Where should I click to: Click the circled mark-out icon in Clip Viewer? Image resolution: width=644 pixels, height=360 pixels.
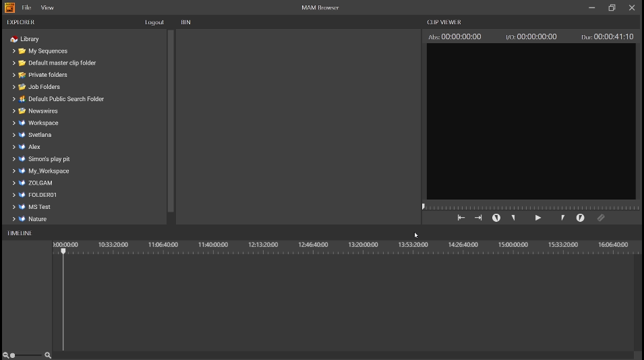[580, 218]
